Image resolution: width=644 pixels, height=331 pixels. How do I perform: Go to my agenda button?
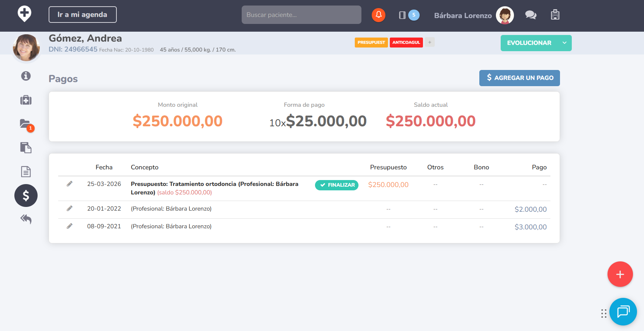[x=83, y=15]
